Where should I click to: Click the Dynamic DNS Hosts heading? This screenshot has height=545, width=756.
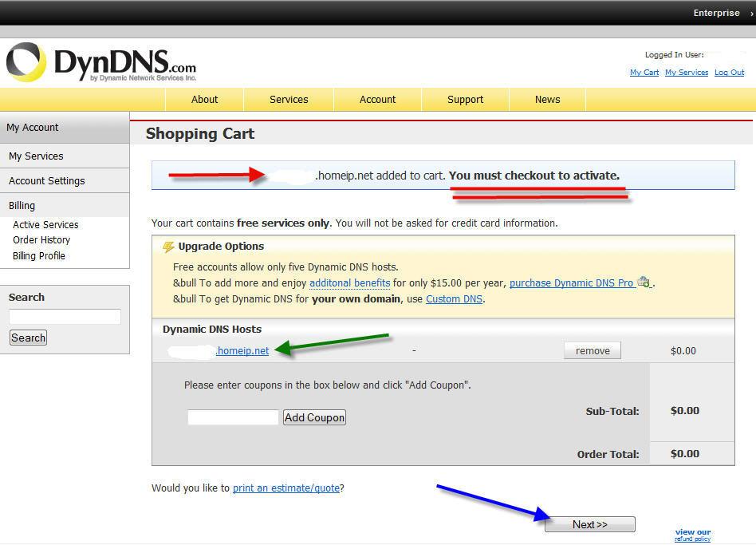[x=212, y=330]
